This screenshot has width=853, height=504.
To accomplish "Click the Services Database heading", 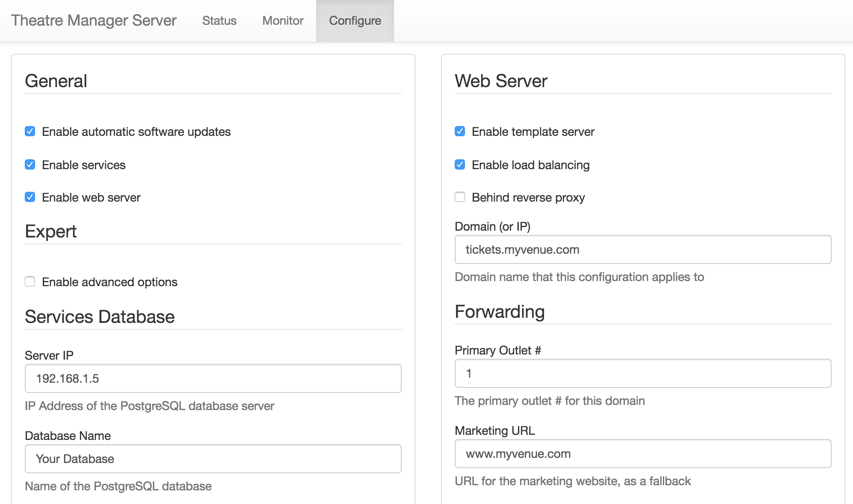I will point(100,316).
